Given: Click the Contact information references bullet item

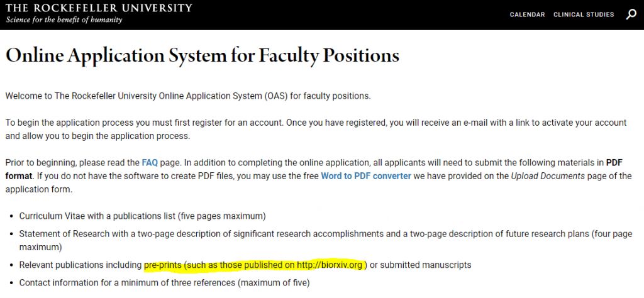Looking at the screenshot, I should 164,282.
